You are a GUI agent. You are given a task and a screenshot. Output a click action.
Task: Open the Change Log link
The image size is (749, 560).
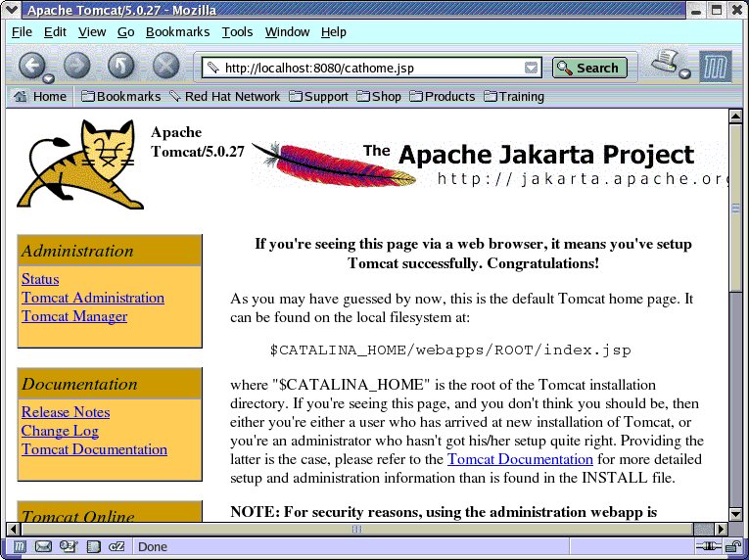point(60,431)
